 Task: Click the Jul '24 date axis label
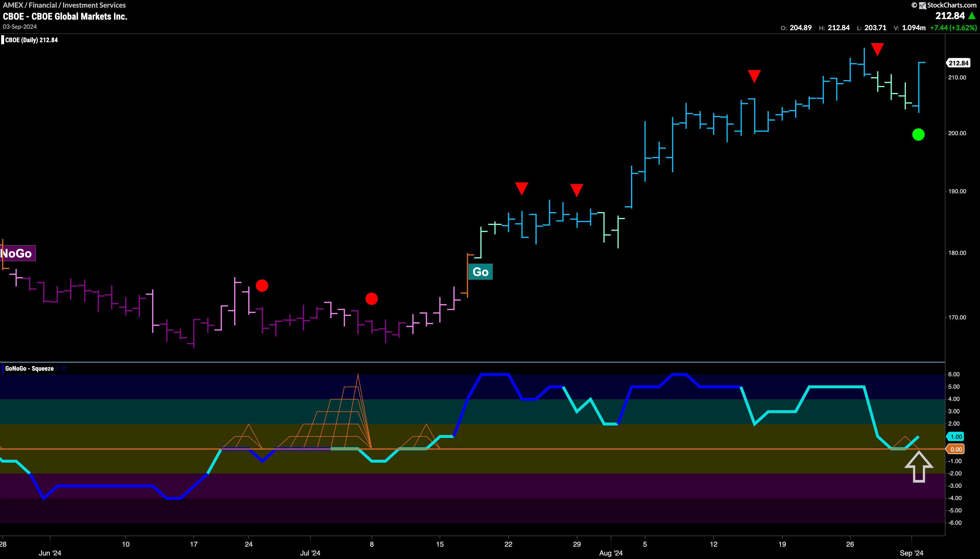pos(310,553)
